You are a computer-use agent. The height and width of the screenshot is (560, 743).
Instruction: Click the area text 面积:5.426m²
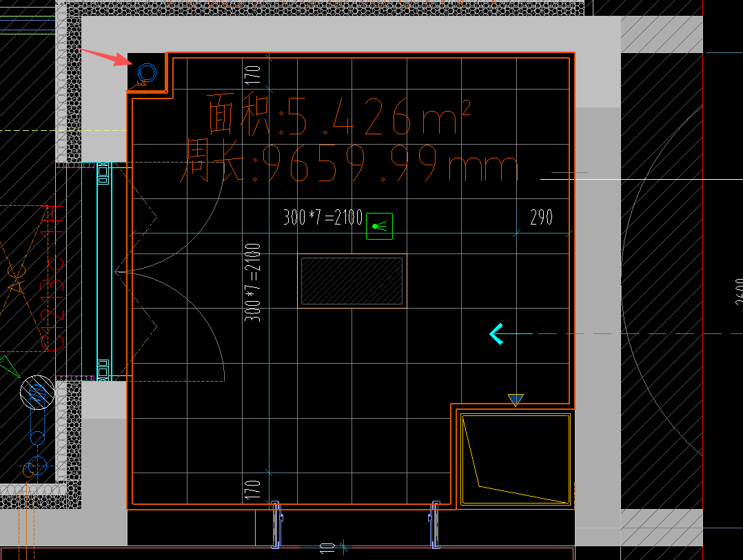click(339, 115)
